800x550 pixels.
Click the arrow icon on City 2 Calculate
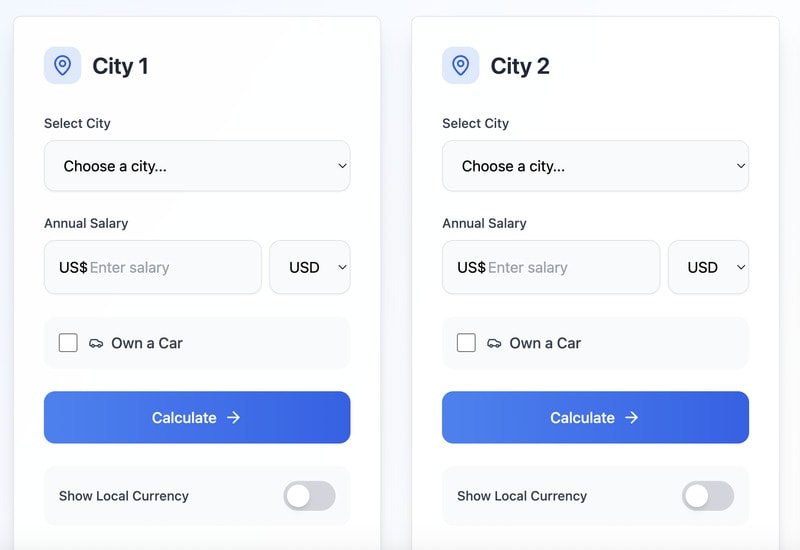tap(632, 418)
